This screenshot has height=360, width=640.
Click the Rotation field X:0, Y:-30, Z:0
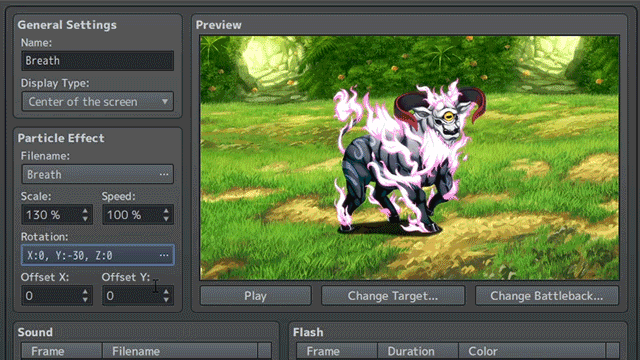click(98, 255)
